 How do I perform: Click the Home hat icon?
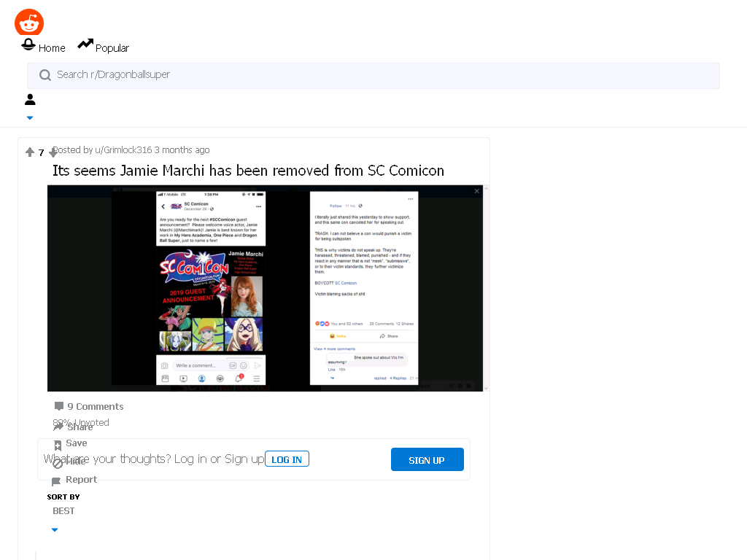[x=28, y=44]
